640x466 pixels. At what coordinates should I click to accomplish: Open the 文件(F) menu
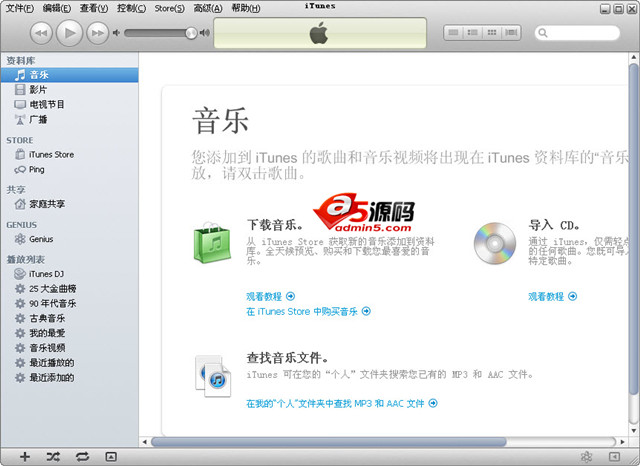click(x=19, y=8)
